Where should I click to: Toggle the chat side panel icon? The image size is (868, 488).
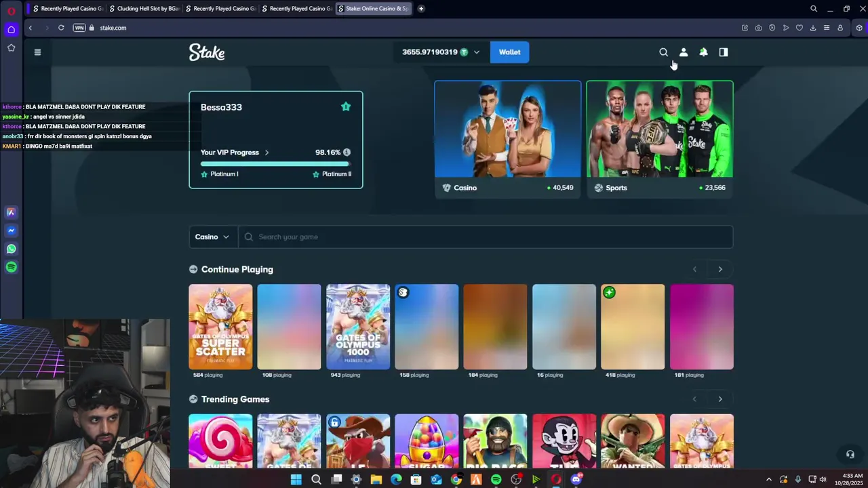point(724,52)
